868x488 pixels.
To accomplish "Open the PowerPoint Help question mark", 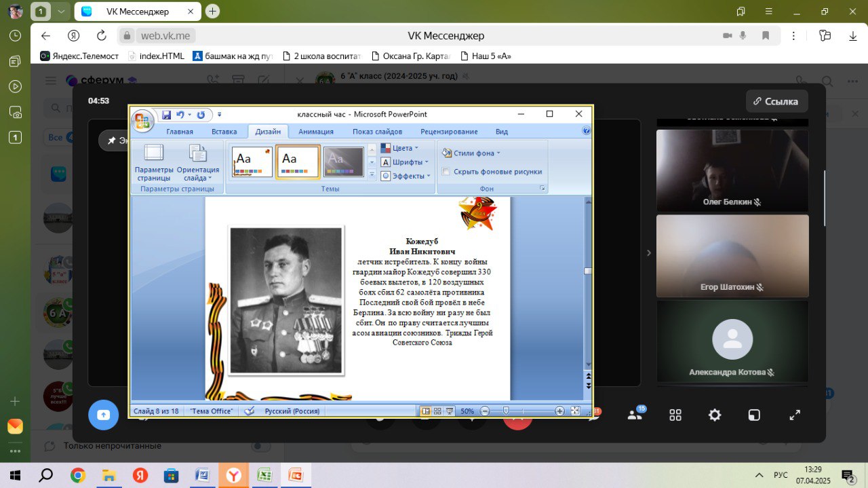I will [586, 131].
